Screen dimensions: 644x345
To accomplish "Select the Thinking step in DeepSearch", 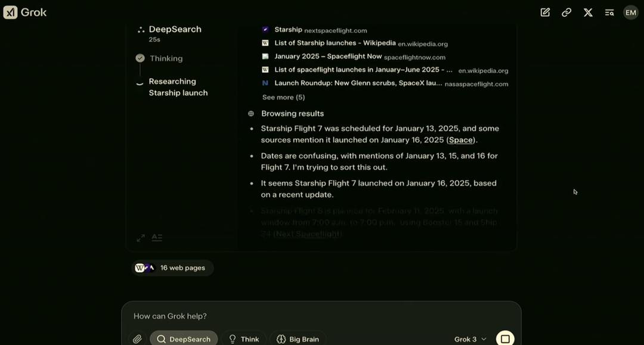I will point(165,58).
